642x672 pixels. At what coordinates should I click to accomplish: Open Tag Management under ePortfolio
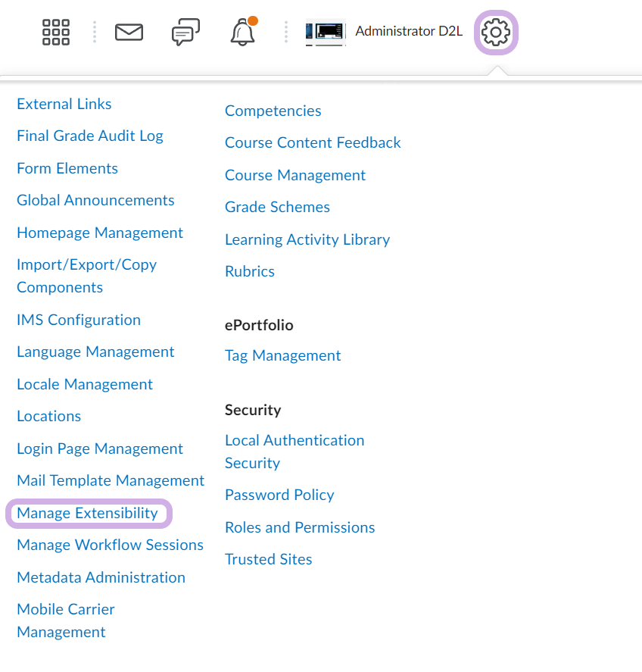(x=282, y=355)
